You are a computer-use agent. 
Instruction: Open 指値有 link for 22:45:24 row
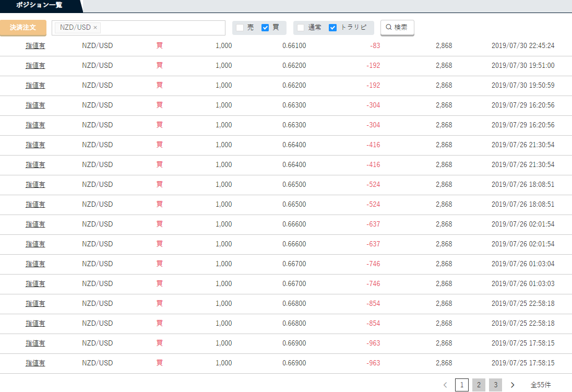35,45
